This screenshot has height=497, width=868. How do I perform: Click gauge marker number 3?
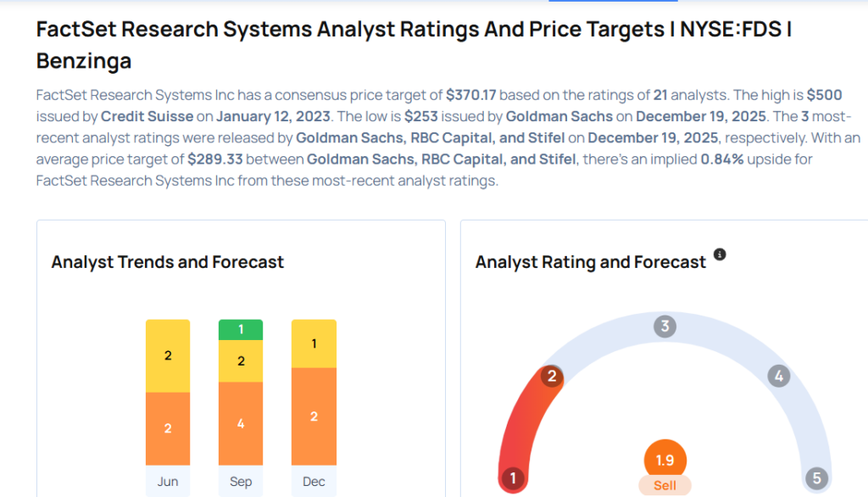(665, 327)
